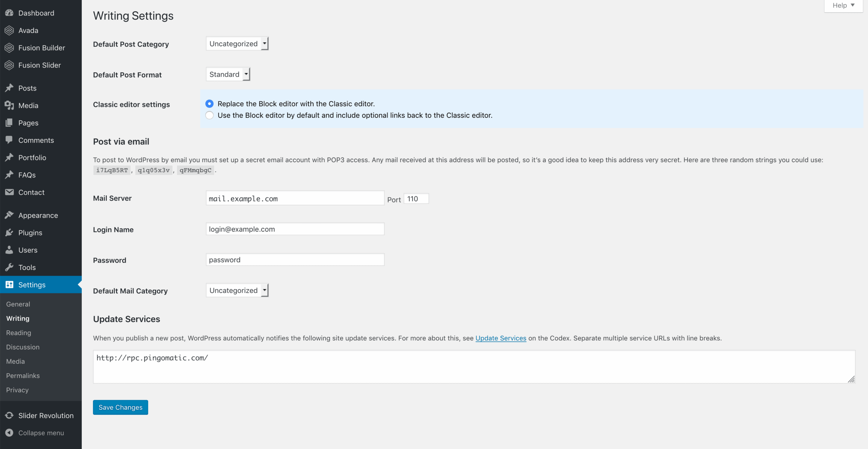Select the Fusion Slider sidebar icon

9,65
